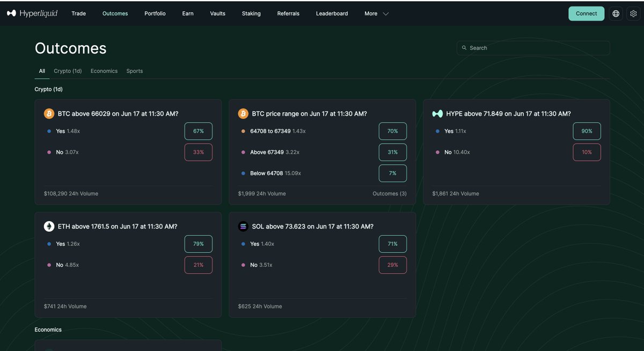
Task: Buy No 10% on HYPE above 71.849
Action: click(x=587, y=152)
